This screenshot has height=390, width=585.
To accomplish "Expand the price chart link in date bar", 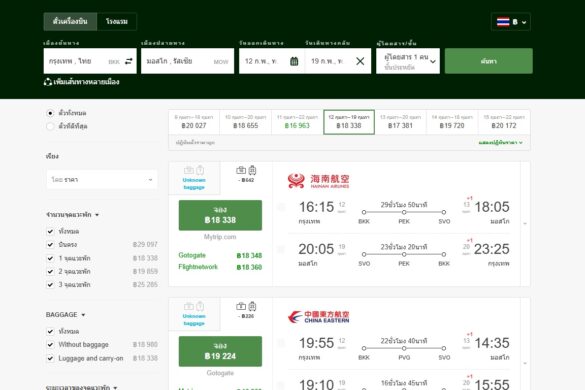I will tap(500, 143).
